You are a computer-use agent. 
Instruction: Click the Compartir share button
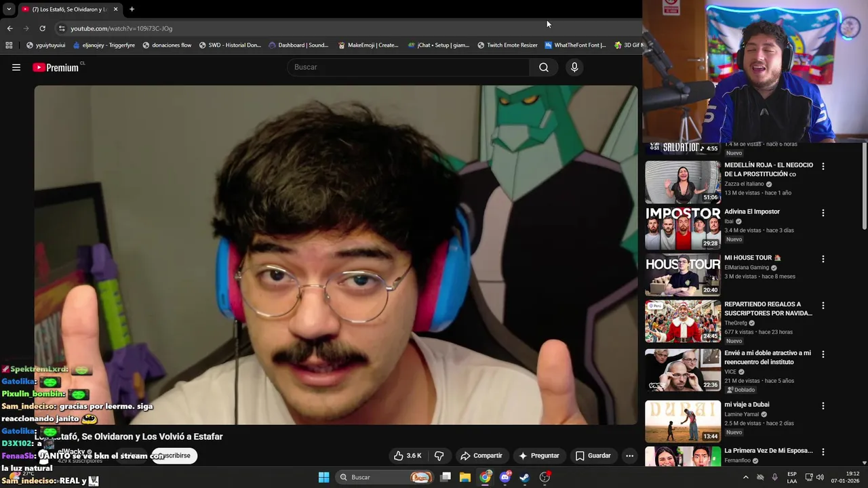click(481, 455)
